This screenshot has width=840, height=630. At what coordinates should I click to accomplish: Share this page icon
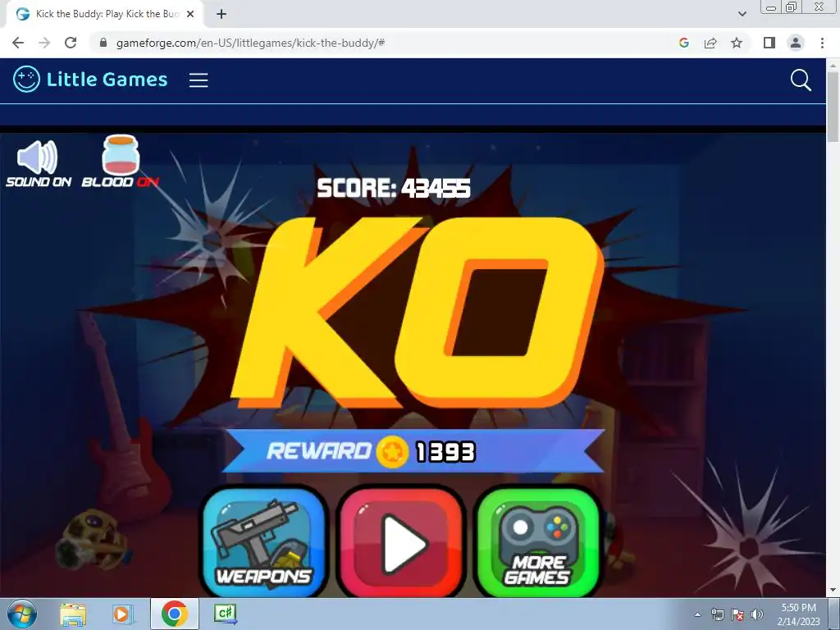pos(710,43)
